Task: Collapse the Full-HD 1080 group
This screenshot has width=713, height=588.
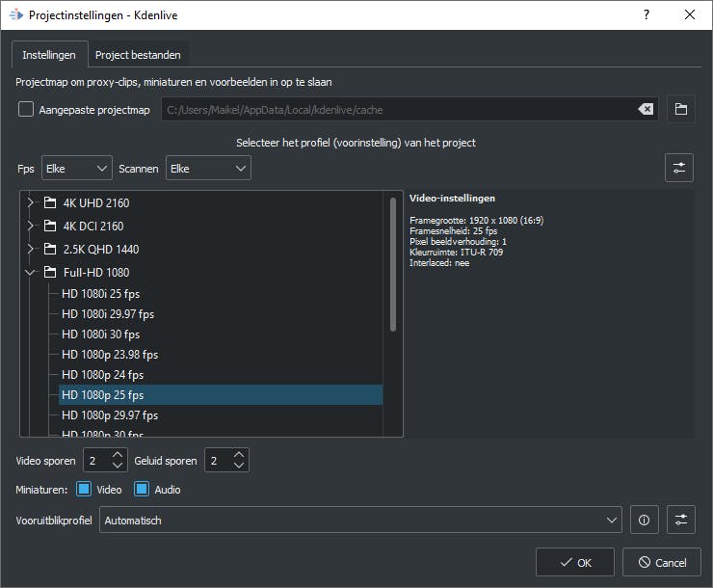Action: click(30, 273)
